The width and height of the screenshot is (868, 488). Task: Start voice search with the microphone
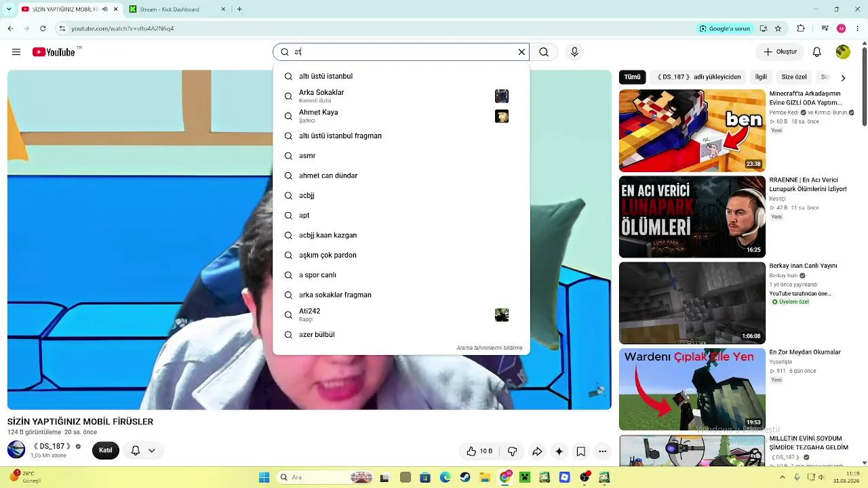(574, 52)
